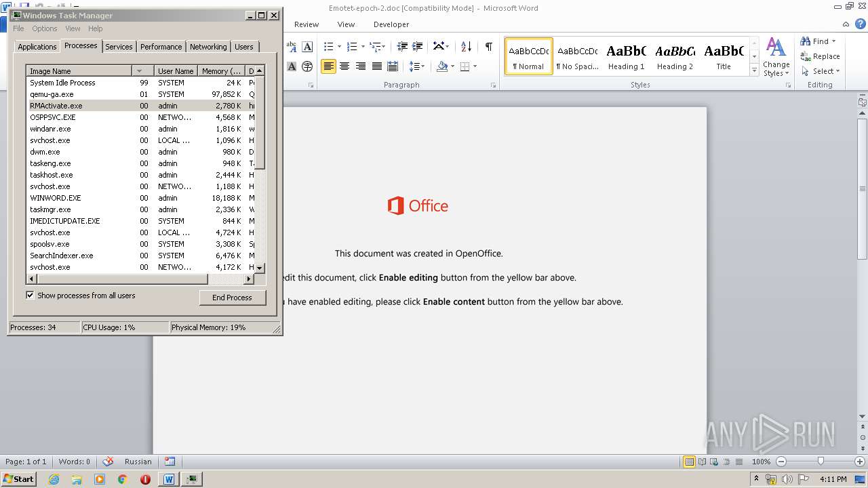Click the Enclose Characters icon
868x488 pixels.
307,66
